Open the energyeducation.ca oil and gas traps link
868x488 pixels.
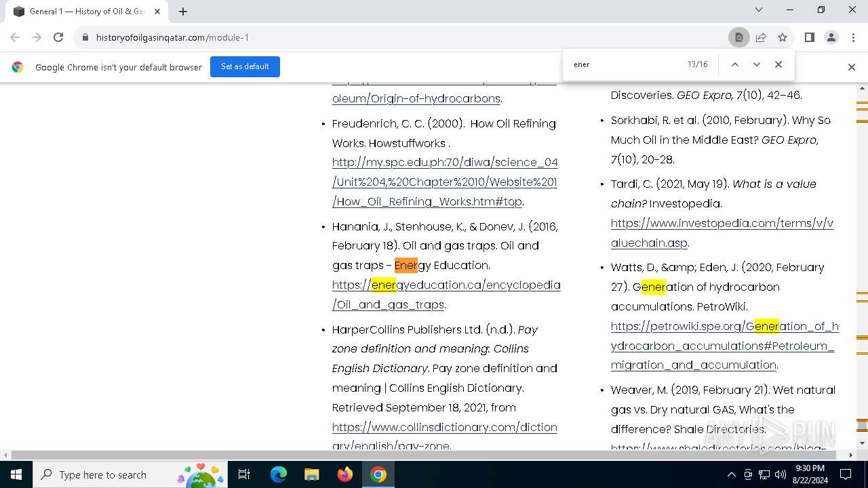(x=446, y=294)
